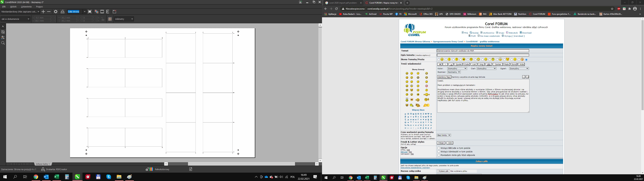
Task: Select the Pick tool in the CorelDRAW toolbox
Action: [3, 26]
